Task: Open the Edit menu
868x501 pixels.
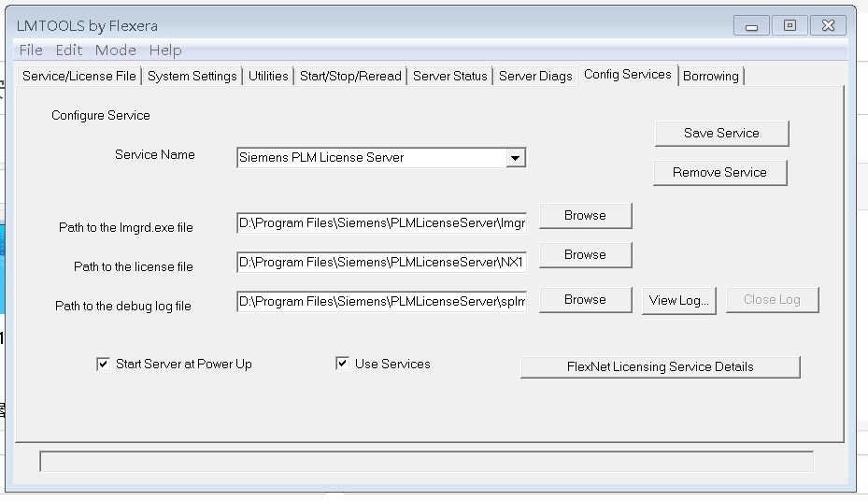Action: pyautogui.click(x=69, y=50)
